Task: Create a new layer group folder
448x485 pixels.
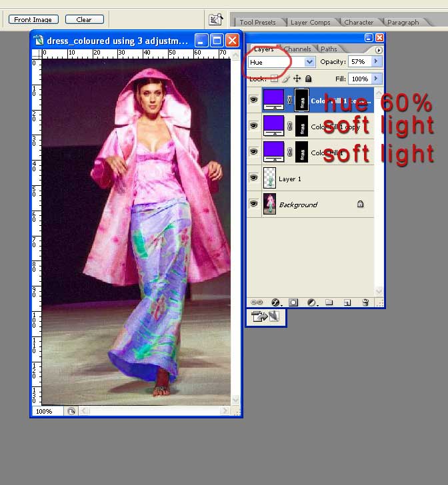Action: pos(329,302)
